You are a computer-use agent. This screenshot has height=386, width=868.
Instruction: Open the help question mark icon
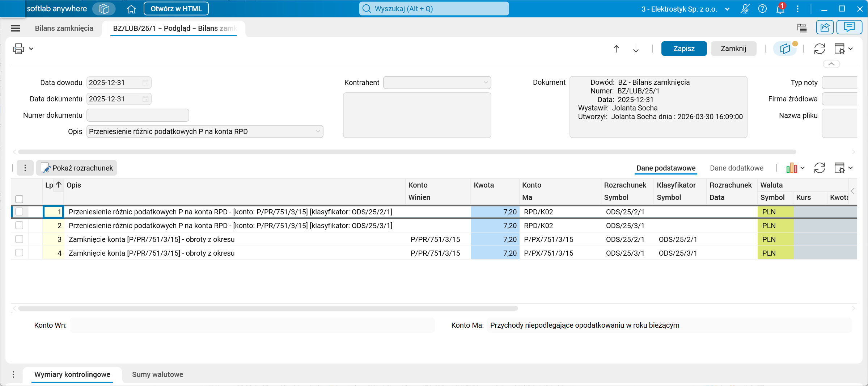tap(762, 9)
